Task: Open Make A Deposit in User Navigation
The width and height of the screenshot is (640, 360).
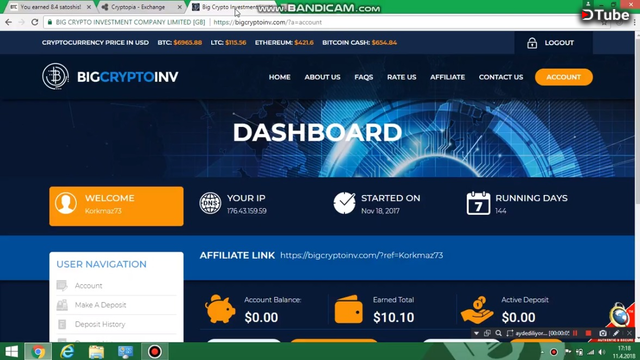Action: click(x=100, y=305)
